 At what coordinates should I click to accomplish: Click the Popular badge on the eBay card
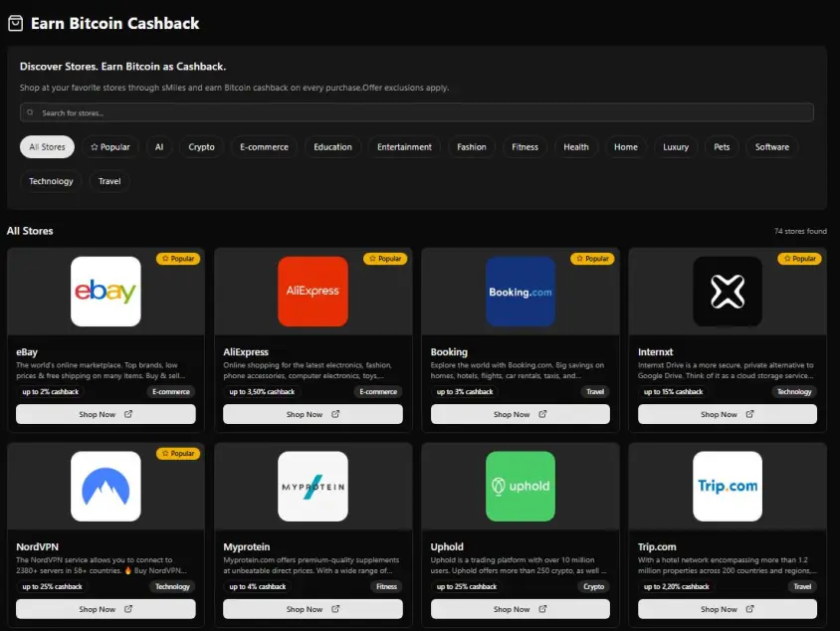click(x=178, y=259)
